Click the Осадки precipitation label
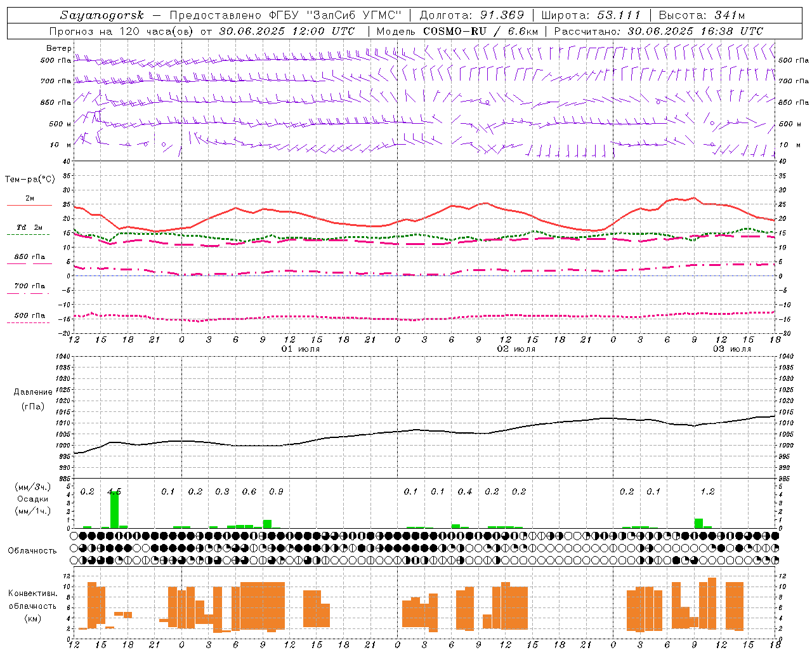 coord(33,499)
